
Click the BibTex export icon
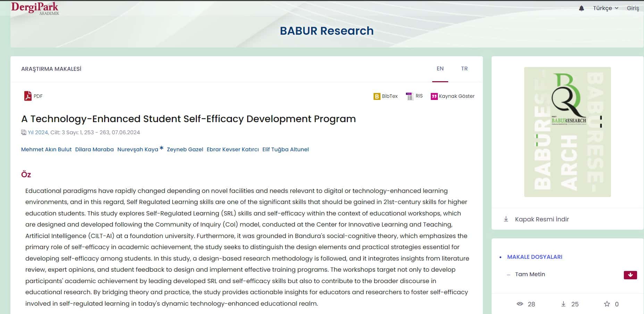tap(377, 96)
